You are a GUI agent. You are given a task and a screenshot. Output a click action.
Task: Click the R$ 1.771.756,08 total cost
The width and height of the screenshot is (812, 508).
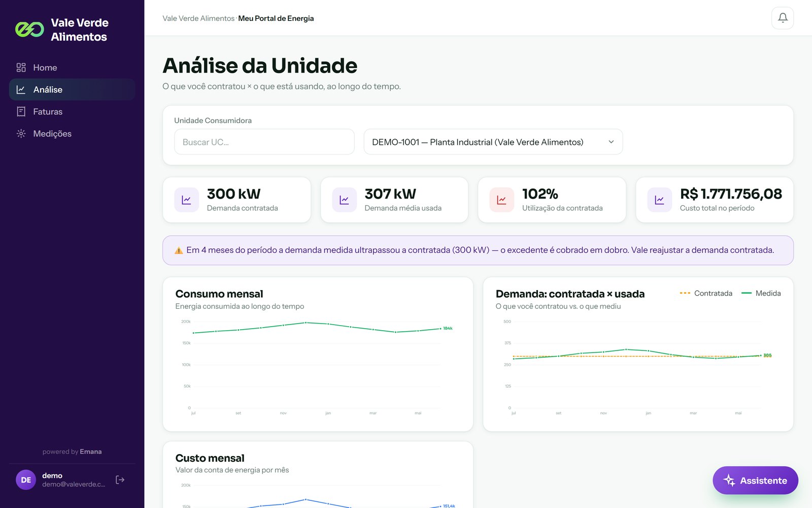tap(731, 194)
